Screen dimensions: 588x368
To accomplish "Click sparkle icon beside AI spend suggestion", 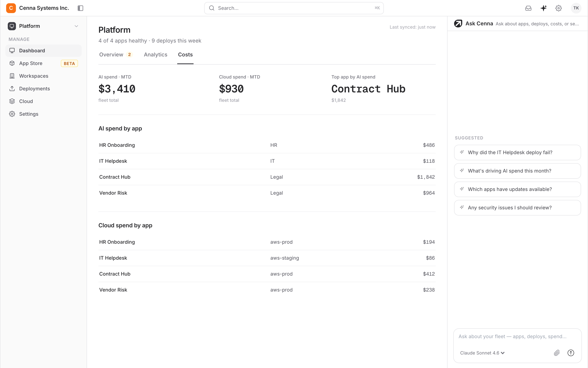I will pyautogui.click(x=462, y=171).
